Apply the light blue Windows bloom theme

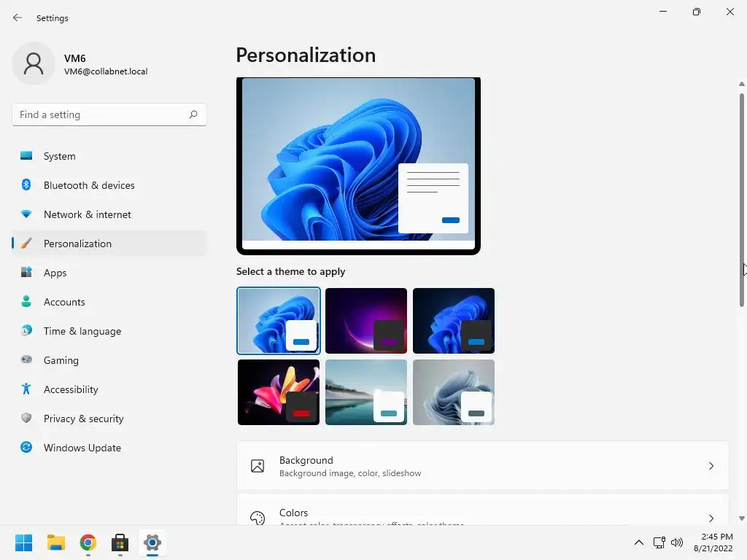[279, 321]
